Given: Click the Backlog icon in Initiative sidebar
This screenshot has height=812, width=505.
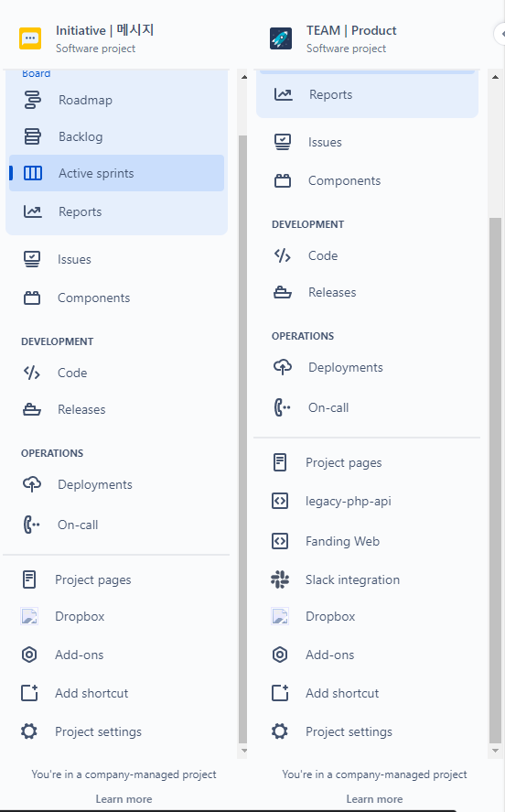Looking at the screenshot, I should (33, 136).
